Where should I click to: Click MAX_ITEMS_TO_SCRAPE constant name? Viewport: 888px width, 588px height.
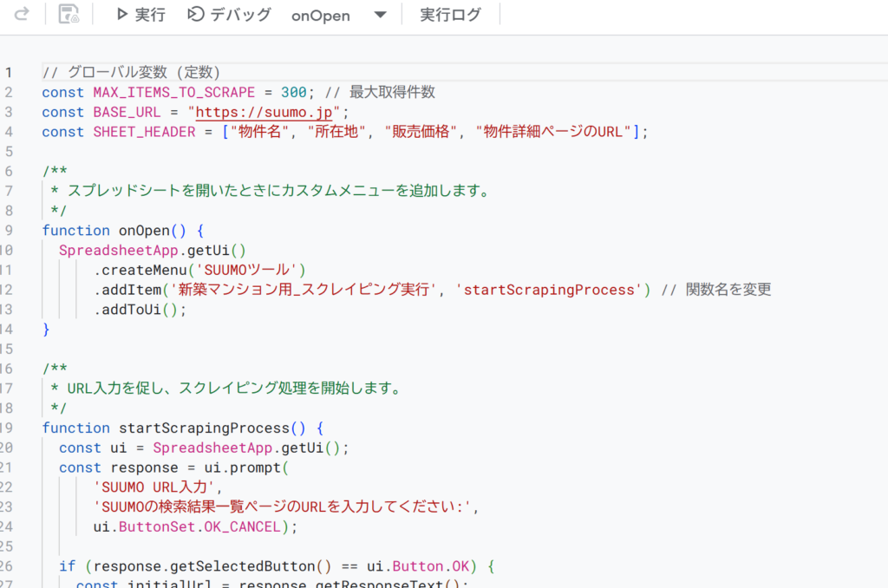tap(173, 92)
